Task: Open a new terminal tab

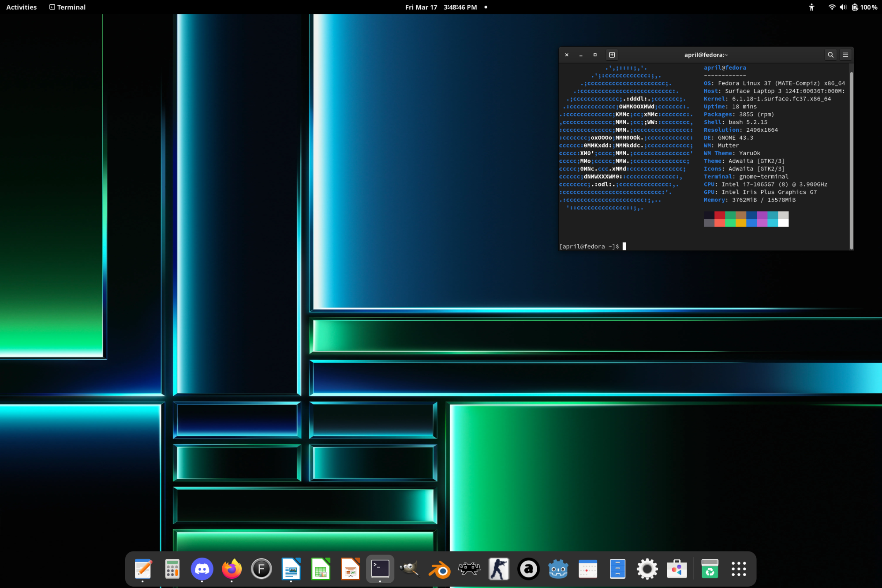Action: pyautogui.click(x=612, y=55)
